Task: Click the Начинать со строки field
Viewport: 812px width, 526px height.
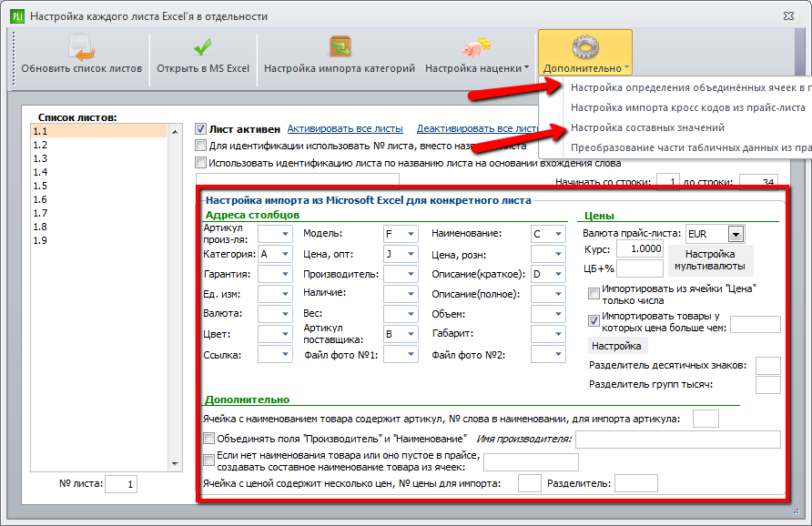Action: click(667, 182)
